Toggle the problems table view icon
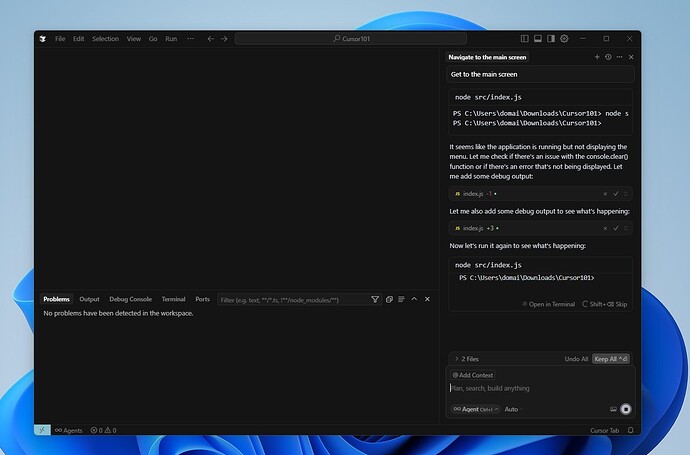The image size is (690, 455). click(x=401, y=299)
